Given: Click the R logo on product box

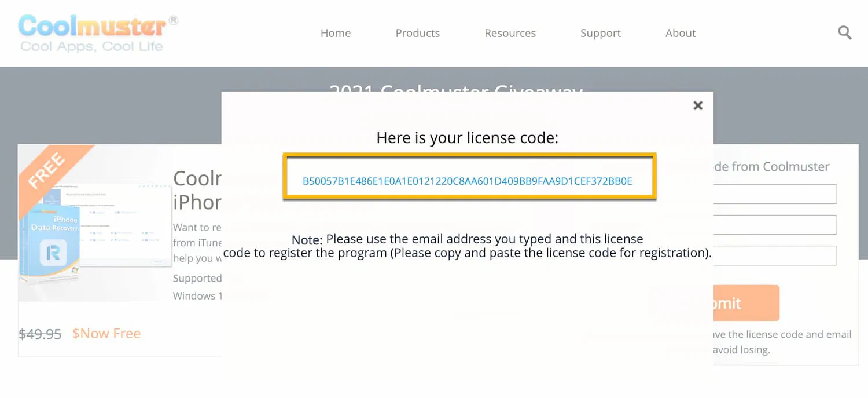Looking at the screenshot, I should pos(53,253).
